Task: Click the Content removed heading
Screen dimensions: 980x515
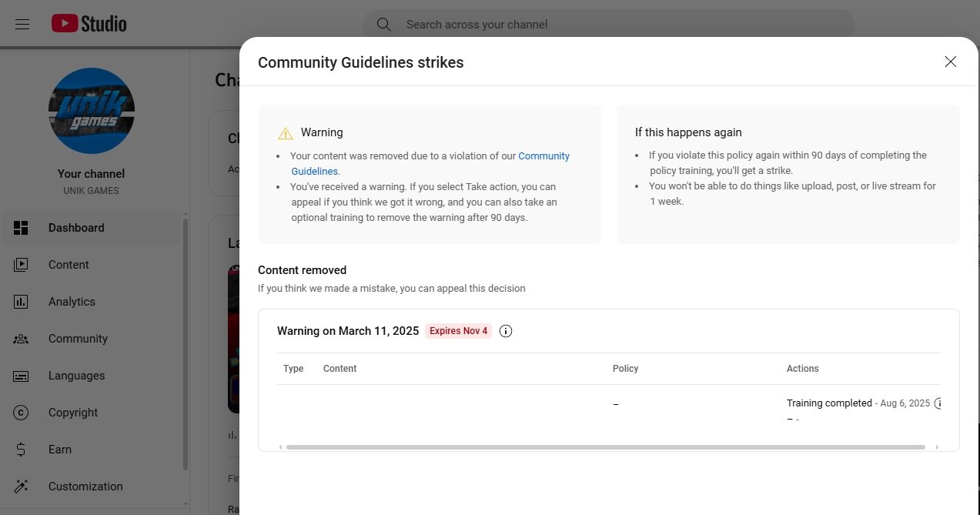Action: click(x=303, y=270)
